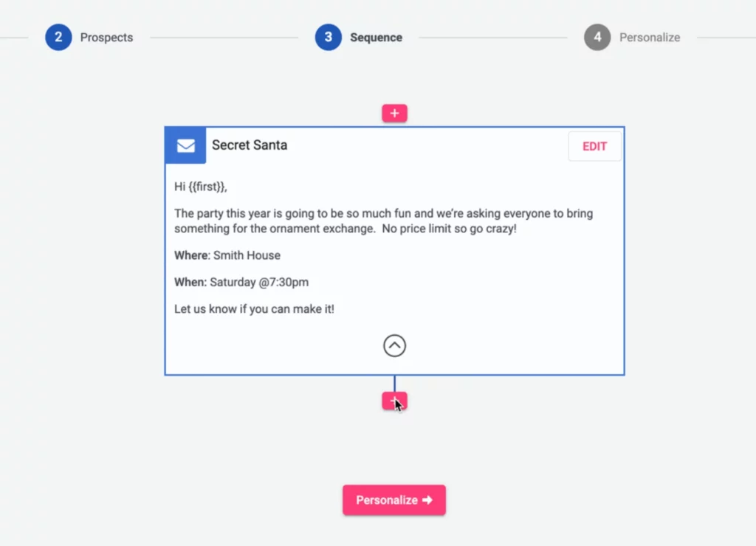Click the grey step 4 circle
This screenshot has width=756, height=546.
pos(597,37)
